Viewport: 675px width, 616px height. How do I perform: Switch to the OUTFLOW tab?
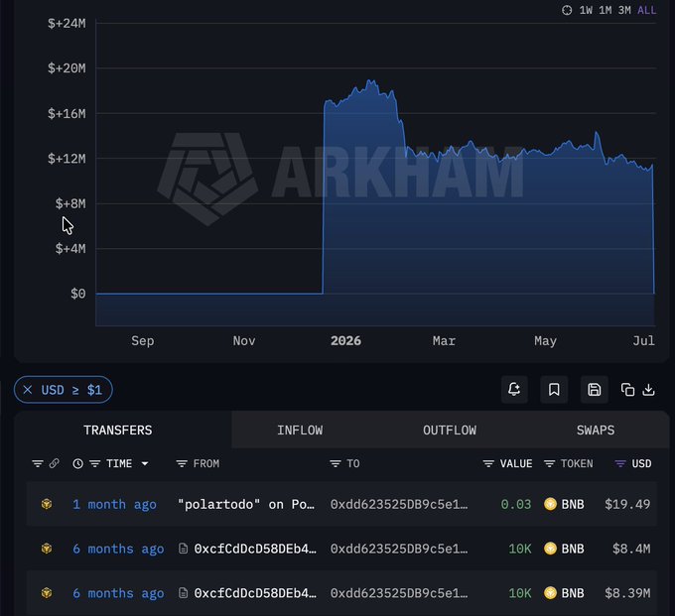click(450, 430)
